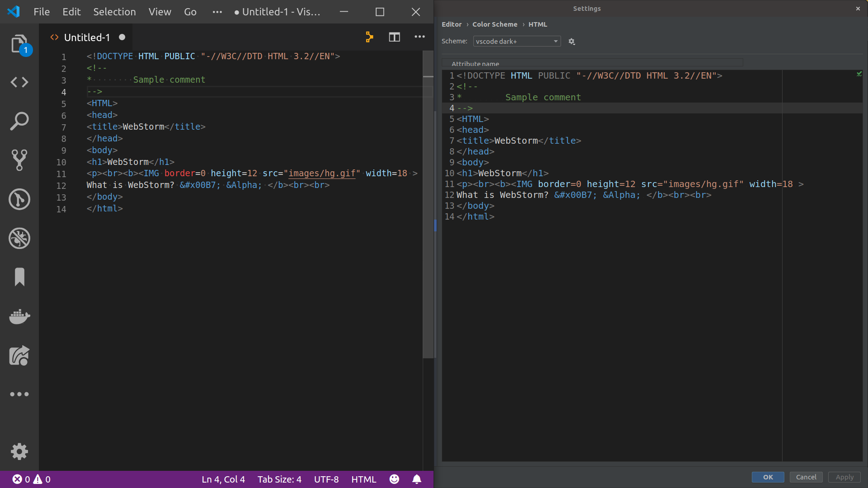868x488 pixels.
Task: Open the File menu
Action: [x=41, y=12]
